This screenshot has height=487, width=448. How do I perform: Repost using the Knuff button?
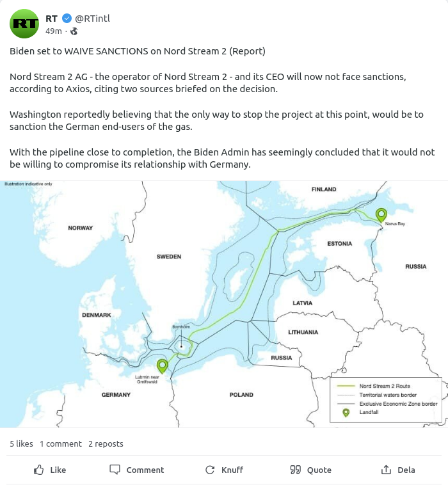coord(224,470)
